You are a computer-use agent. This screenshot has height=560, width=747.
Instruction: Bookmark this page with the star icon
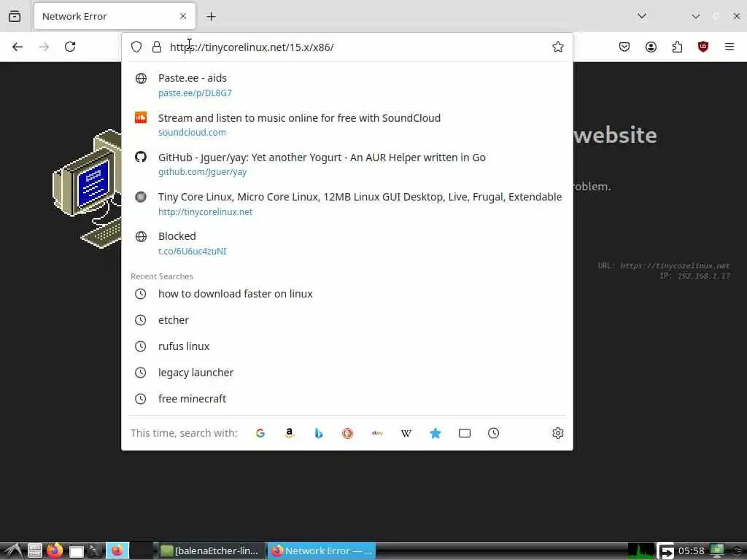pyautogui.click(x=558, y=47)
